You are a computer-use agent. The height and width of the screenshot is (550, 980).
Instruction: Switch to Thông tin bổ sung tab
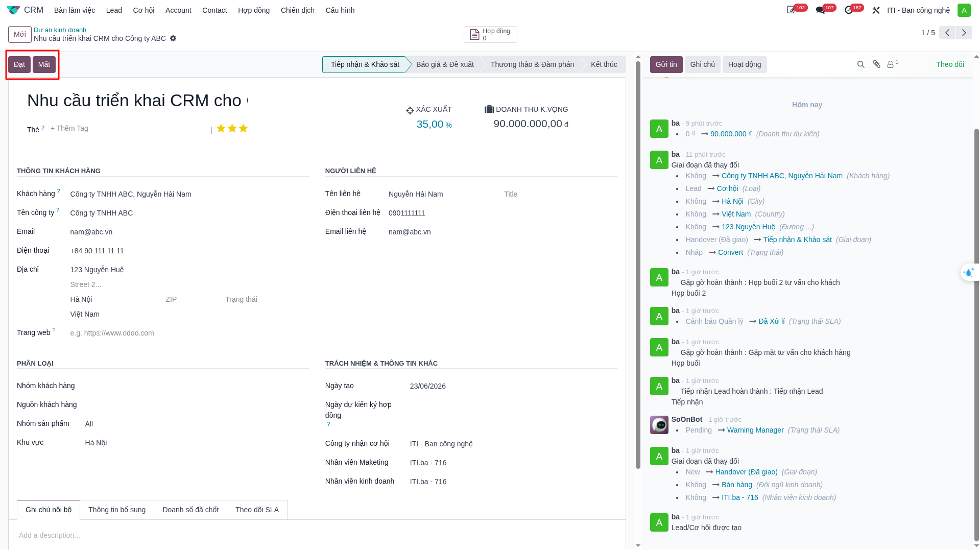(117, 510)
